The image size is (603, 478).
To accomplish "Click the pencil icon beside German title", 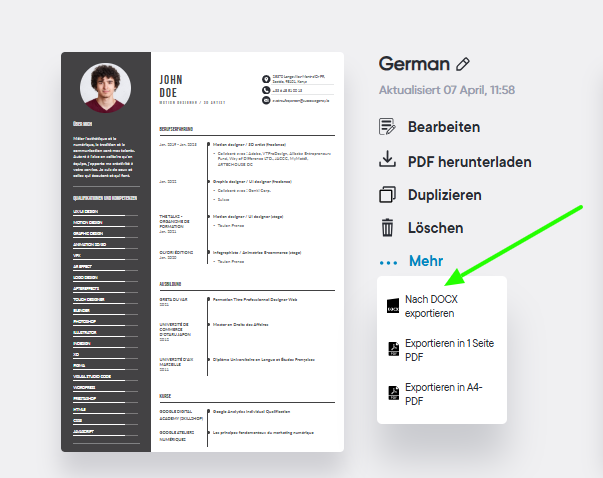I will (463, 64).
